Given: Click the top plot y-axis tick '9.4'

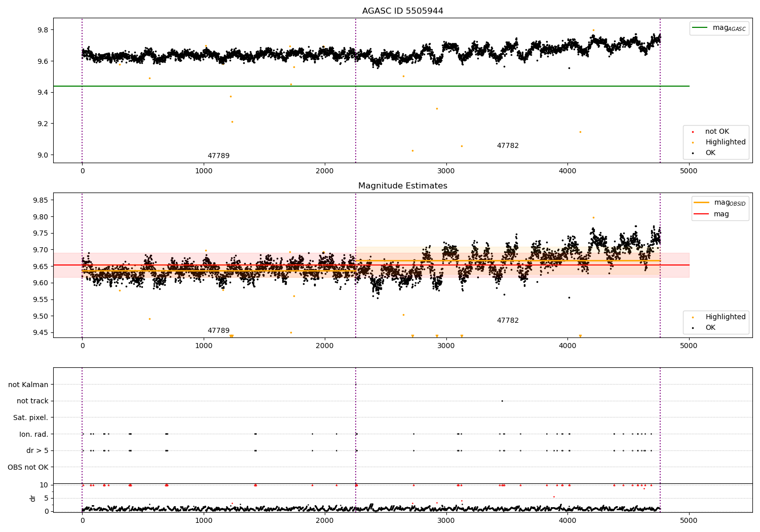Looking at the screenshot, I should [x=43, y=93].
